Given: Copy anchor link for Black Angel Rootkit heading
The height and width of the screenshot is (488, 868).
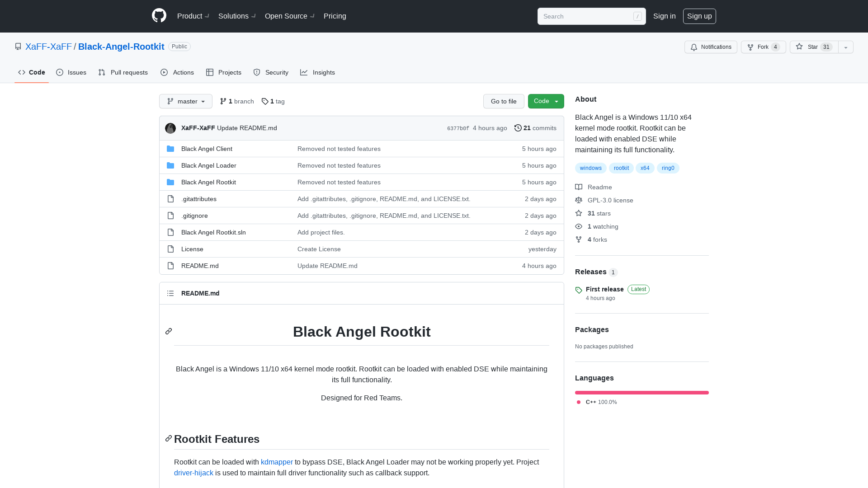Looking at the screenshot, I should (169, 331).
